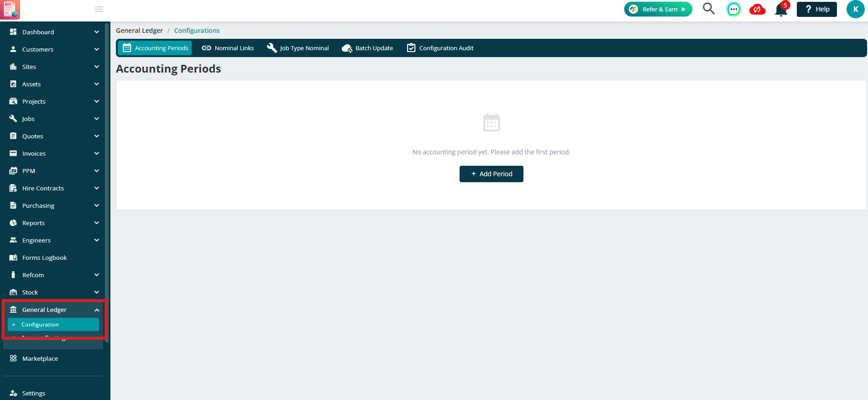868x400 pixels.
Task: Click the Configurations breadcrumb link
Action: point(197,31)
